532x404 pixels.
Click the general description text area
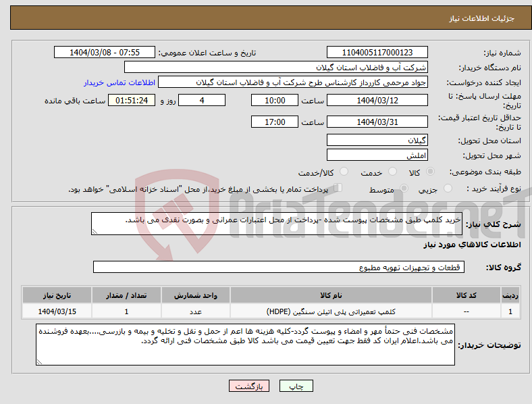click(x=277, y=224)
